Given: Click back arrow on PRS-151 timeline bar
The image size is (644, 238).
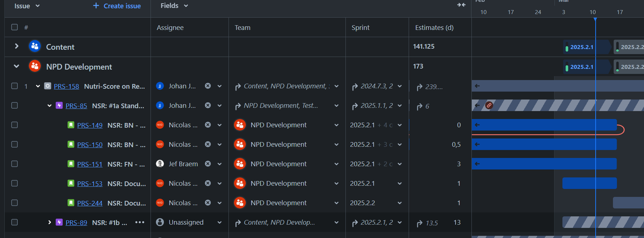Looking at the screenshot, I should point(477,164).
